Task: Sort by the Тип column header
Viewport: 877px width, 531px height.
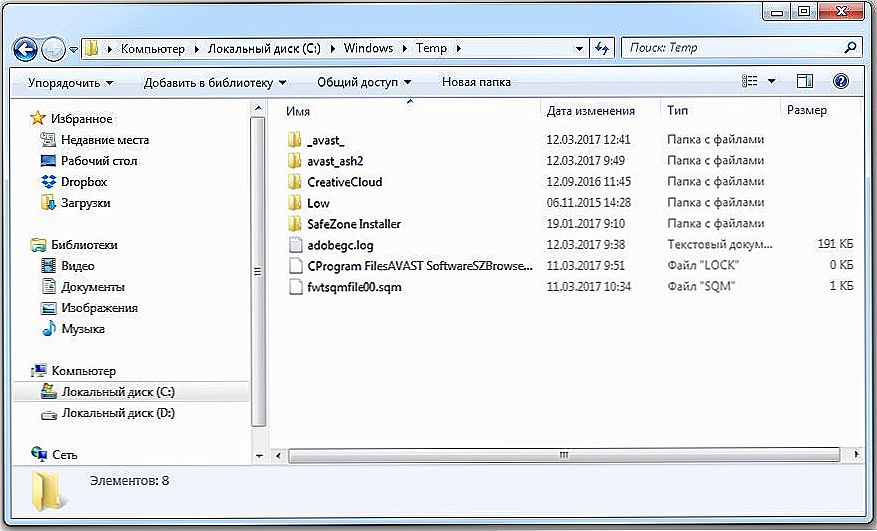Action: point(677,110)
